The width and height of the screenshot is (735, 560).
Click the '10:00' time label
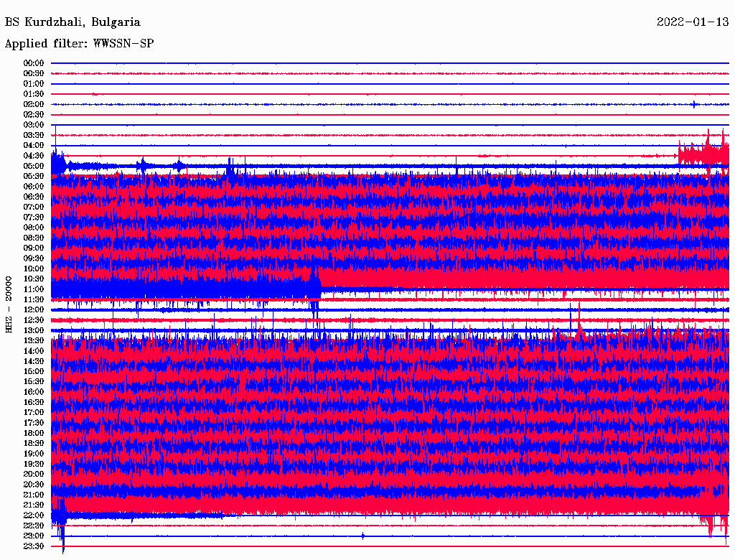pos(33,269)
